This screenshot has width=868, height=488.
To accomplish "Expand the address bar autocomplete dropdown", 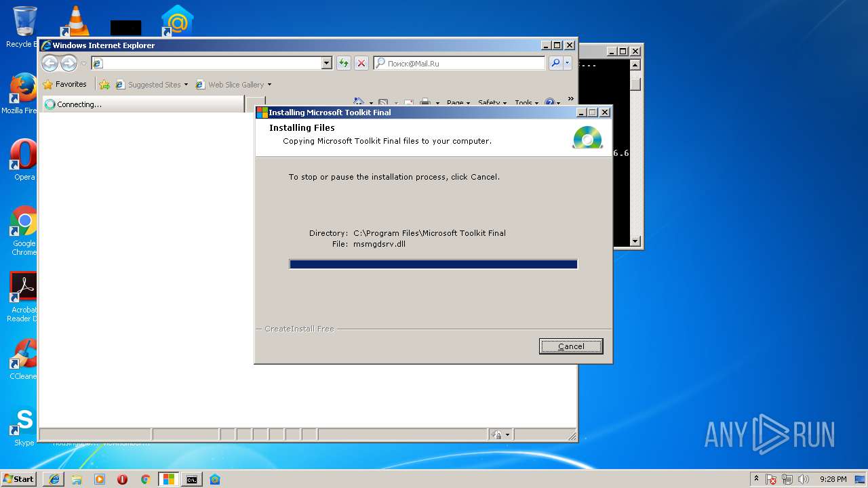I will (326, 63).
